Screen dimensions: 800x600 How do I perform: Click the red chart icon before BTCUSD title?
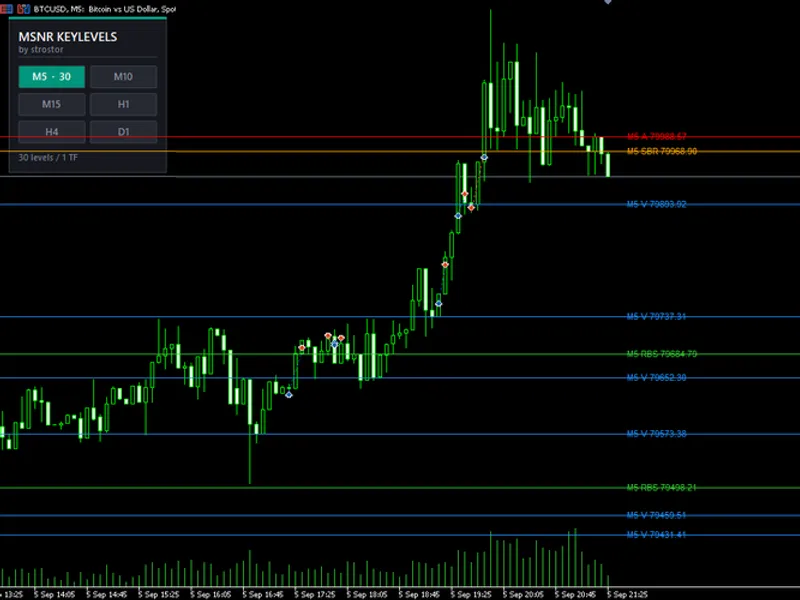(x=23, y=9)
